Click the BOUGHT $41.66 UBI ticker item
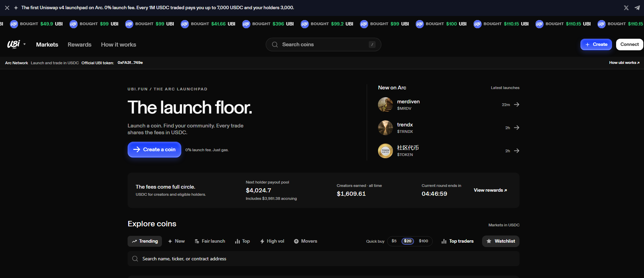The height and width of the screenshot is (278, 644). click(208, 24)
